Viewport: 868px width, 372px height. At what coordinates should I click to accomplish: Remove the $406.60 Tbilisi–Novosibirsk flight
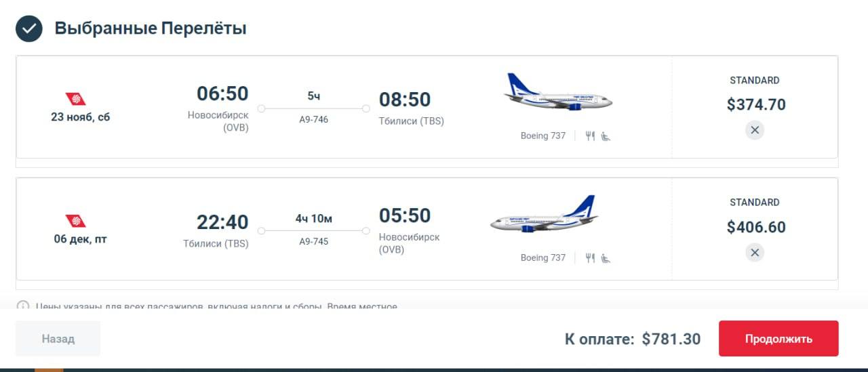[755, 253]
